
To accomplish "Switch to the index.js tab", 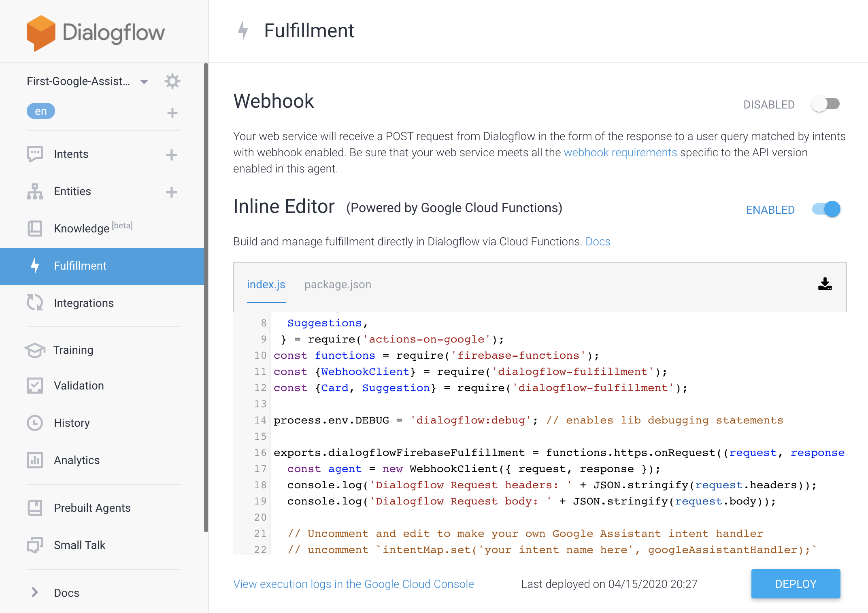I will coord(266,285).
